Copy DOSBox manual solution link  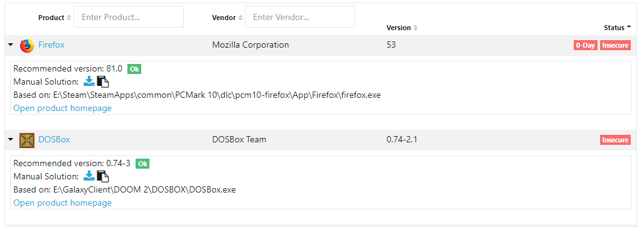pos(103,176)
